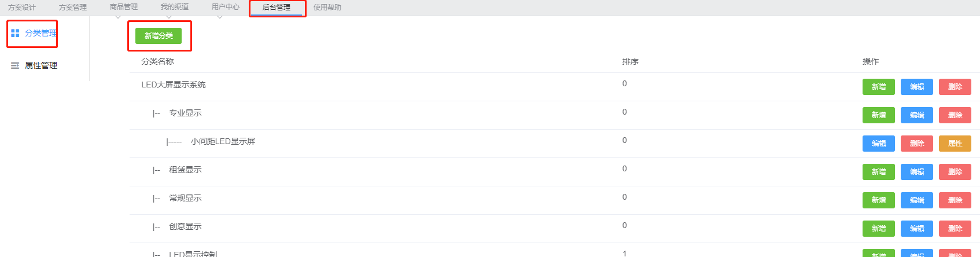Viewport: 980px width, 257px height.
Task: Switch to the 方案设计 tab
Action: point(22,8)
